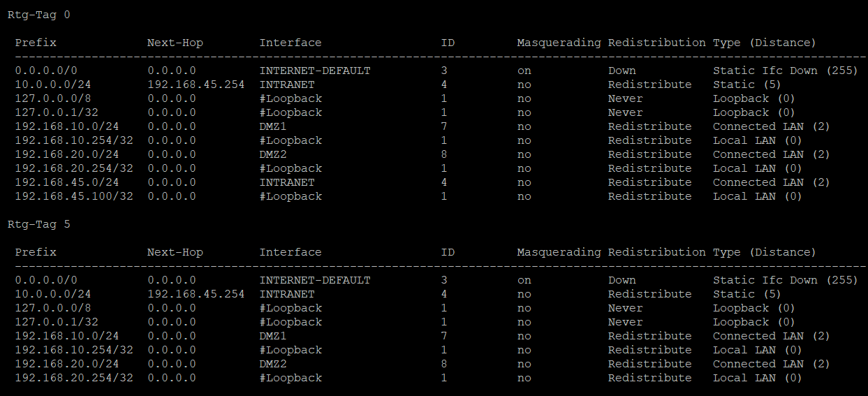The width and height of the screenshot is (868, 396).
Task: Select DMZ1 interface under Rtg-Tag 5
Action: coord(273,336)
